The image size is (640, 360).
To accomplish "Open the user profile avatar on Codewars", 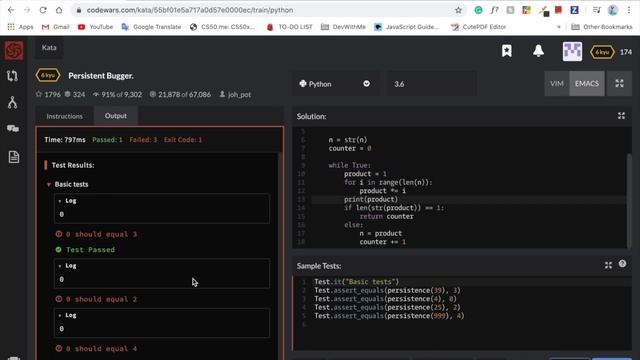I will (572, 51).
